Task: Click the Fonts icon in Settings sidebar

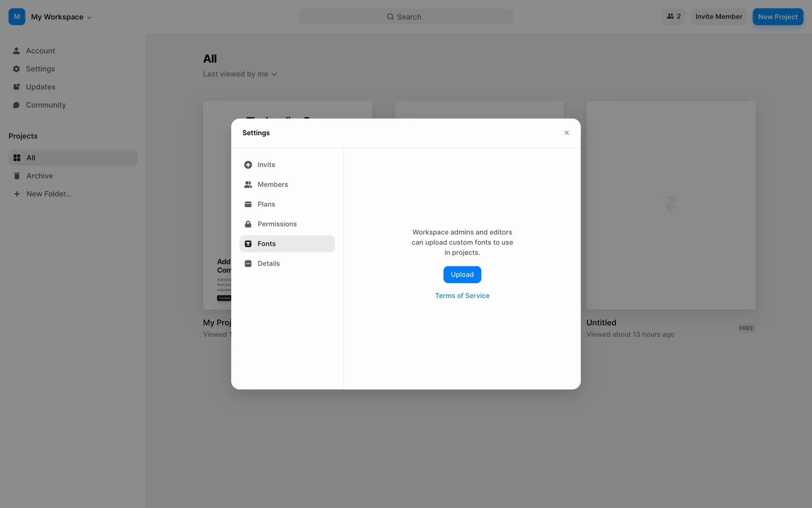Action: click(x=248, y=244)
